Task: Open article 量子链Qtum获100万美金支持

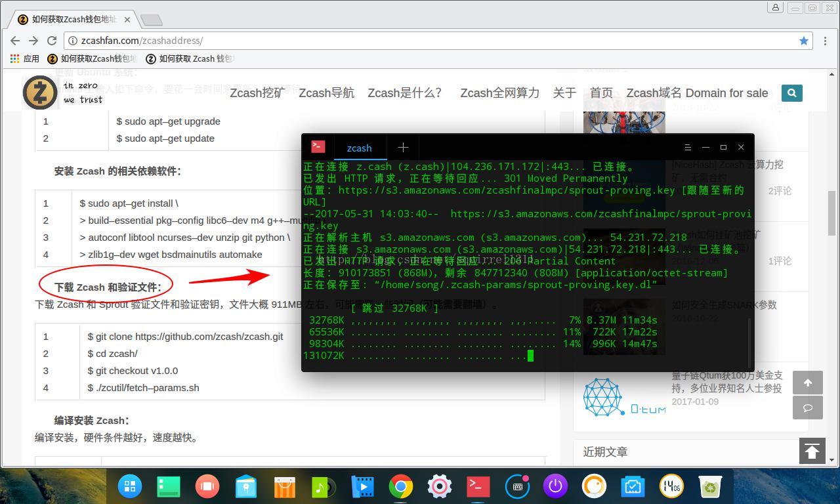Action: pyautogui.click(x=727, y=382)
